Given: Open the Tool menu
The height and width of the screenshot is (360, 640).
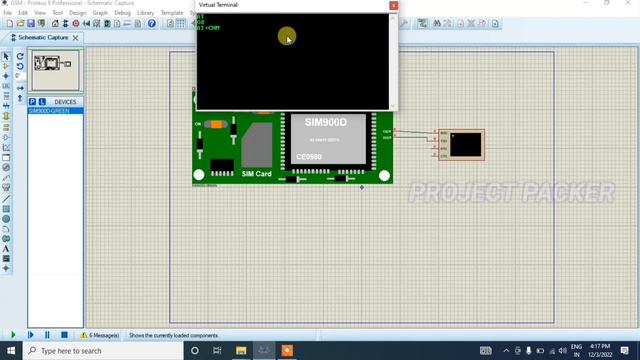Looking at the screenshot, I should pos(58,13).
